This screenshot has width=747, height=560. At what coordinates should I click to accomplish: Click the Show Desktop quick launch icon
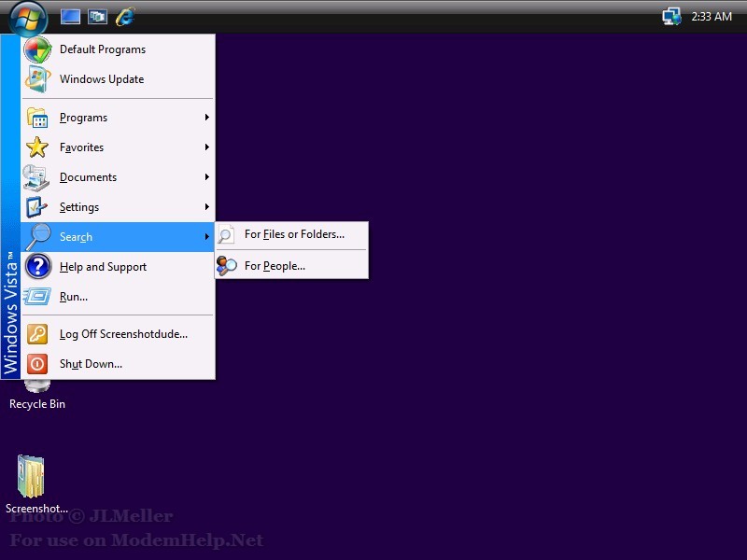(70, 17)
